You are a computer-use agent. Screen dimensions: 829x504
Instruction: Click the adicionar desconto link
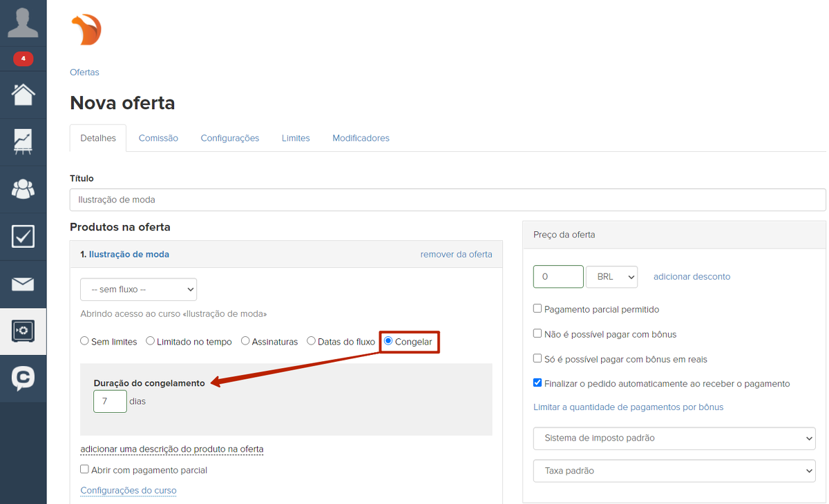[692, 277]
